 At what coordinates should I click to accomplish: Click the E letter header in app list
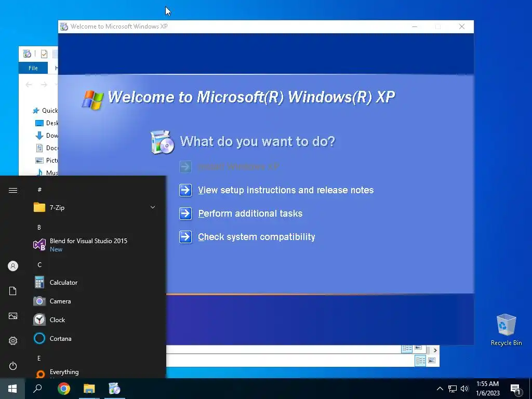39,358
